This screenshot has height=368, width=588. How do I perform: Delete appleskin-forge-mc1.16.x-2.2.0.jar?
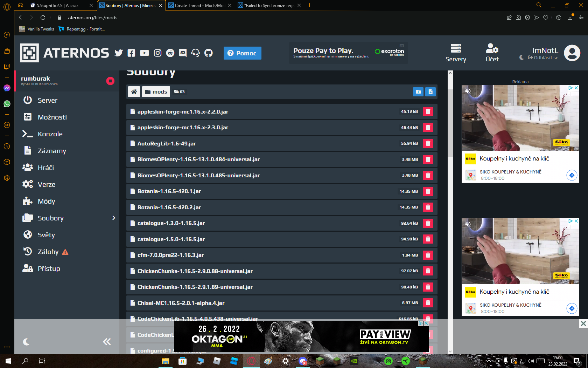428,111
